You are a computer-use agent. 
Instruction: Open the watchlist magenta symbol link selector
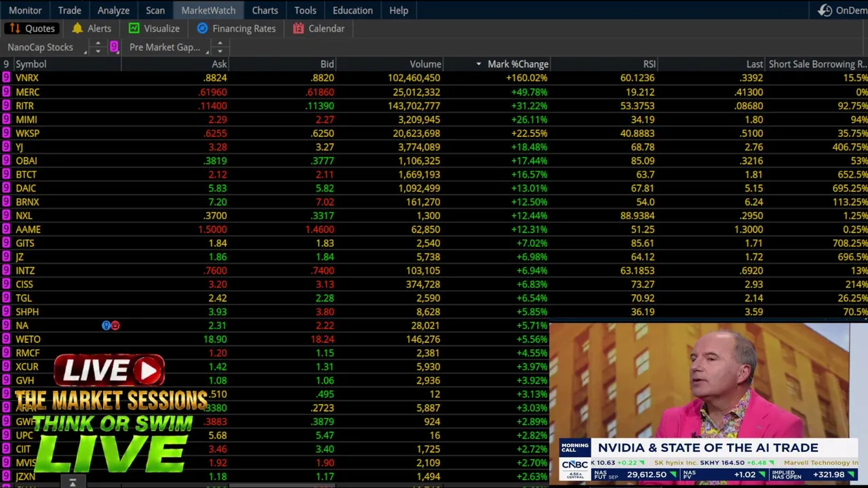[x=114, y=47]
